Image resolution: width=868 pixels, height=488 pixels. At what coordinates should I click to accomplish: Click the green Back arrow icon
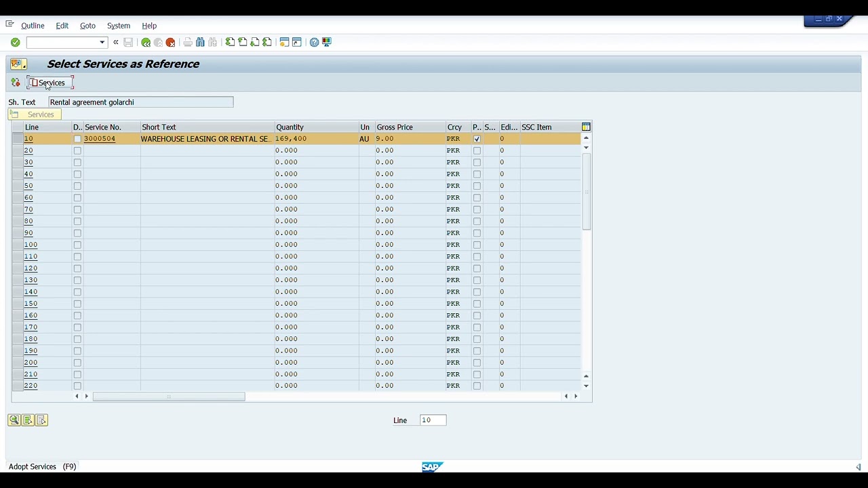pos(146,42)
